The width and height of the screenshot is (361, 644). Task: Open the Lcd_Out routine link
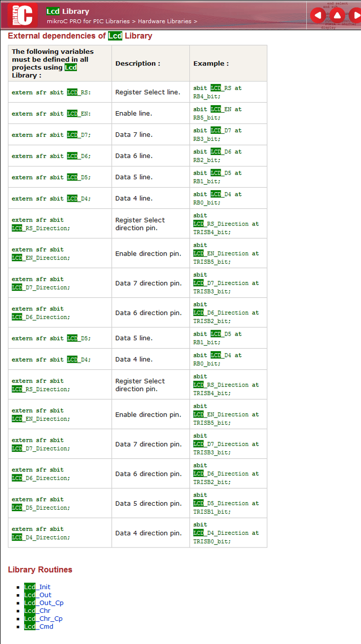click(38, 595)
